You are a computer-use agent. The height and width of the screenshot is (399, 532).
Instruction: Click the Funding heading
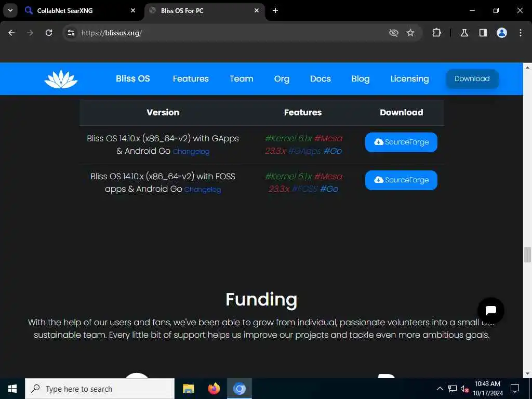(x=261, y=300)
